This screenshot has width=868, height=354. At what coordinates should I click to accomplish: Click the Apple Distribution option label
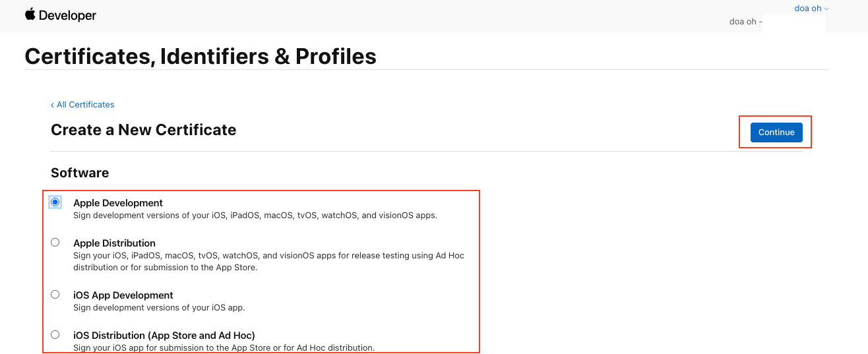(x=115, y=243)
